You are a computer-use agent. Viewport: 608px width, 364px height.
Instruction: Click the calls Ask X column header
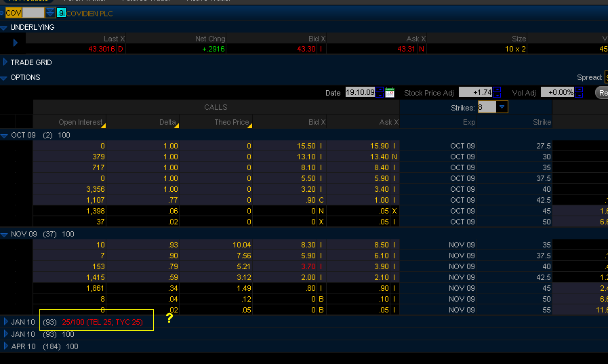pos(363,122)
